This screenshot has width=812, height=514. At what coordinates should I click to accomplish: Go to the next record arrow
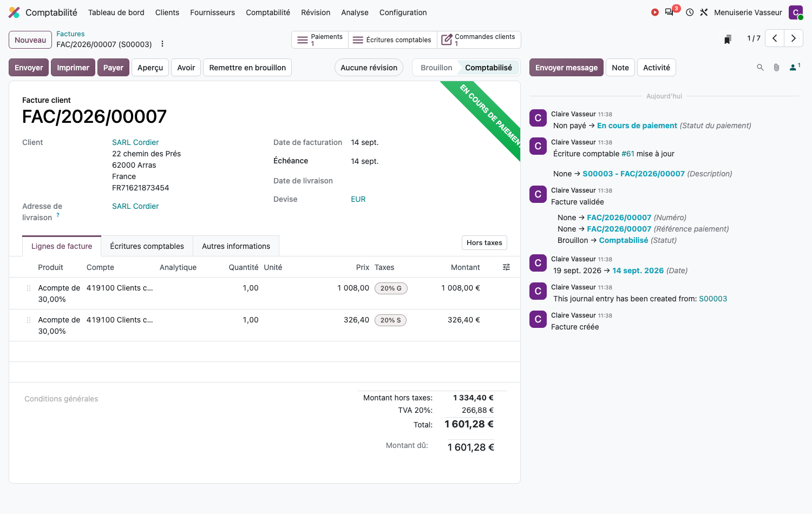794,38
